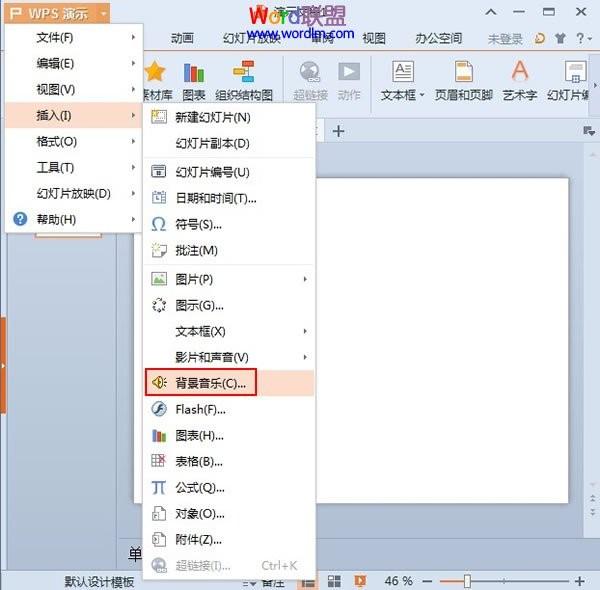Click the vertical scrollbar's next slide arrow

[x=592, y=512]
